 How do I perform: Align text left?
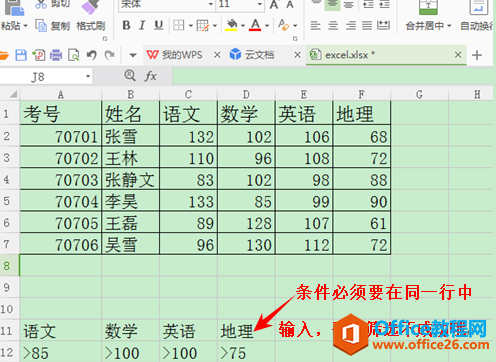coord(315,25)
